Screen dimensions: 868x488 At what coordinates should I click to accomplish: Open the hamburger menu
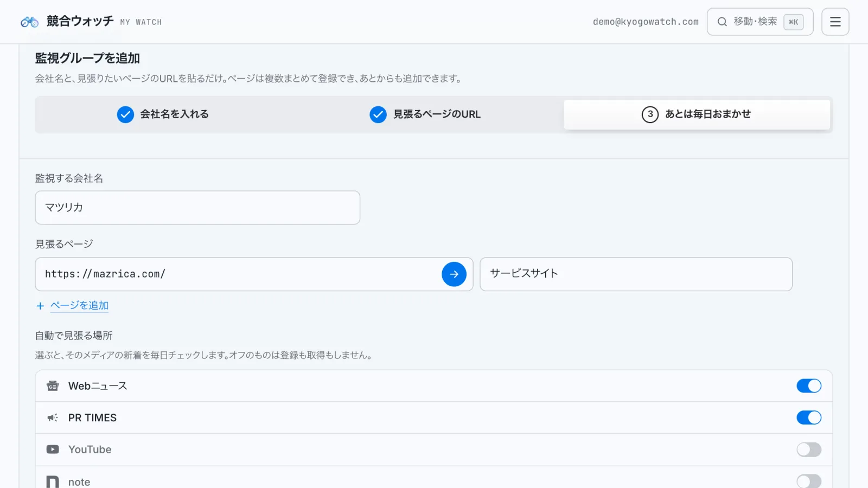[835, 22]
